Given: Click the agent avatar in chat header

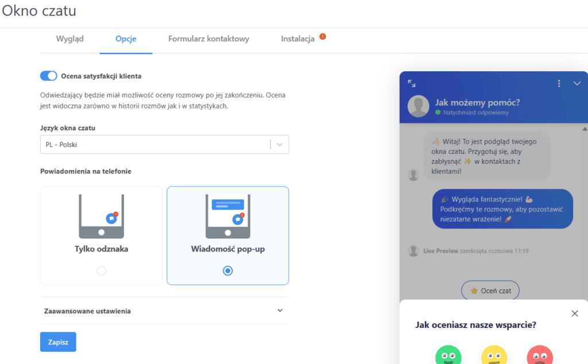Looking at the screenshot, I should pos(419,106).
